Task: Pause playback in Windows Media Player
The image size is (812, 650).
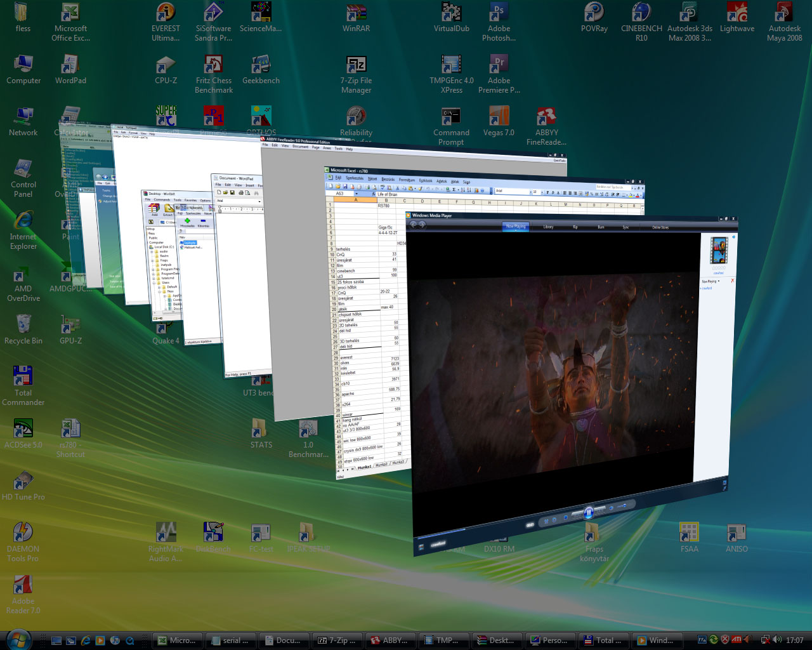Action: coord(588,512)
